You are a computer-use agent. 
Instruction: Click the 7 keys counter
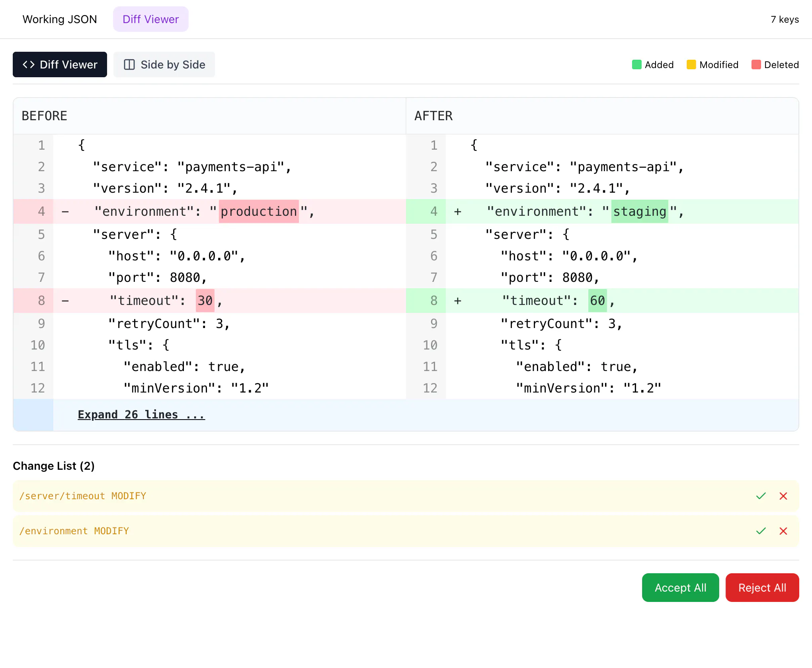click(785, 19)
